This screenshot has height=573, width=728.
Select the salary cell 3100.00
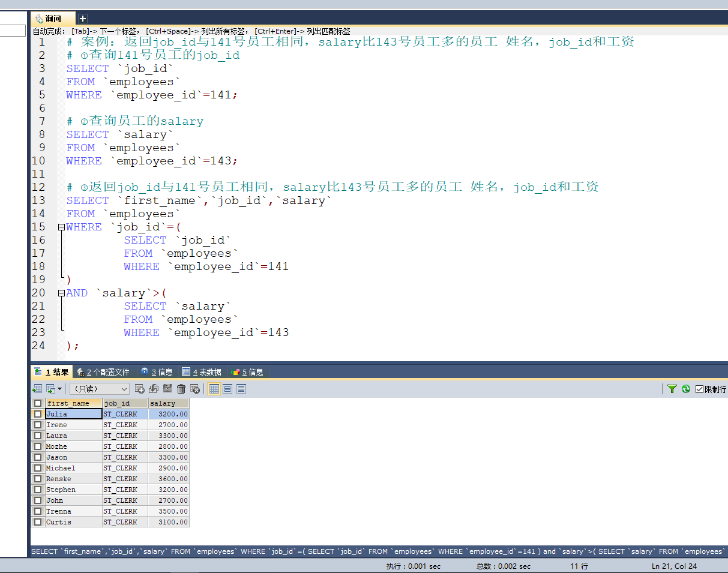(169, 522)
